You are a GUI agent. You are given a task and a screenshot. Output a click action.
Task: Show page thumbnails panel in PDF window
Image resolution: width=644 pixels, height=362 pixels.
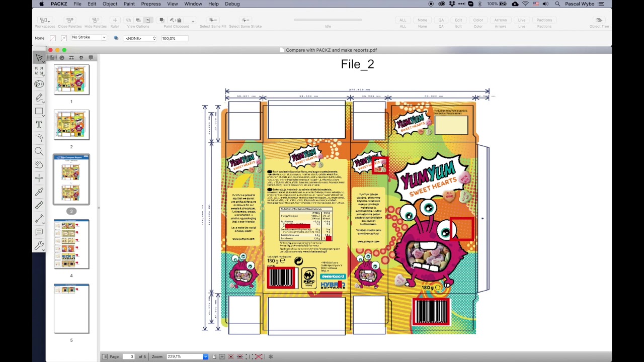52,58
